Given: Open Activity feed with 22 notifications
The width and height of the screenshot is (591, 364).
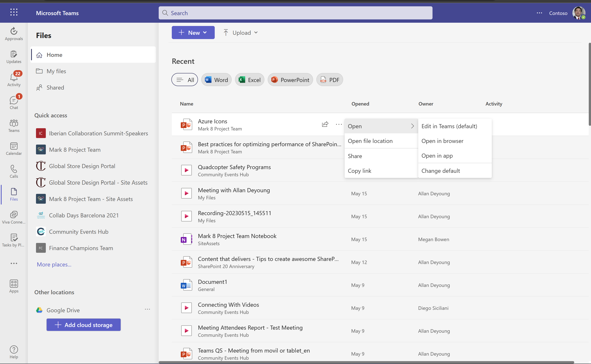Looking at the screenshot, I should point(14,79).
